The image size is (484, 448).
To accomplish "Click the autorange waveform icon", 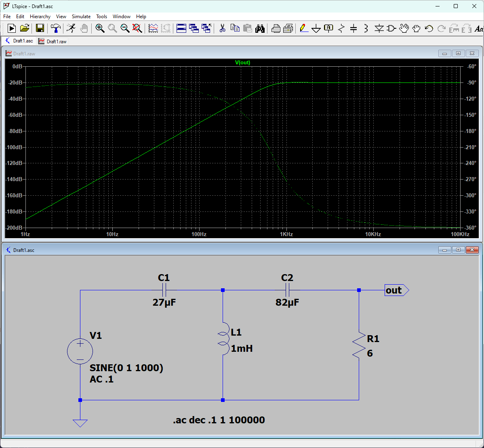I will [x=153, y=28].
